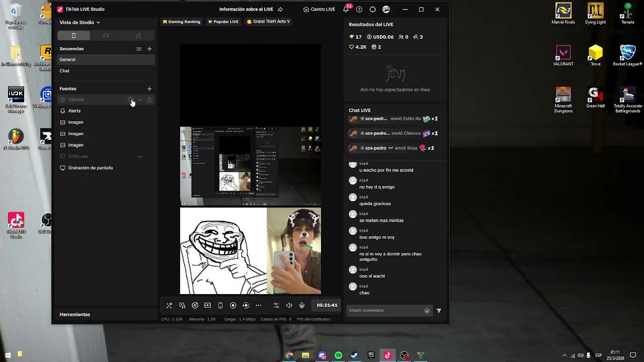Open the emoji picker in comment box
This screenshot has width=644, height=362.
427,311
